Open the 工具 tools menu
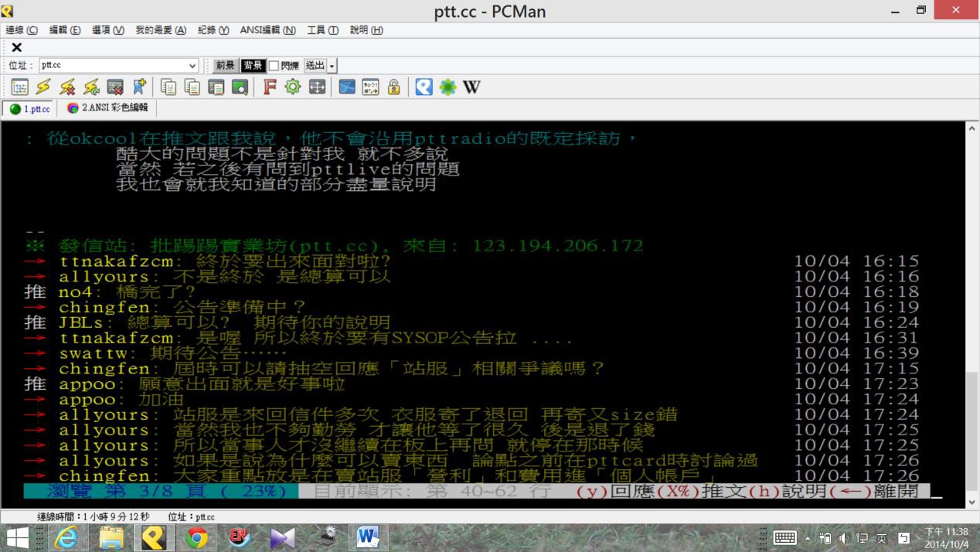Image resolution: width=980 pixels, height=552 pixels. (x=322, y=30)
